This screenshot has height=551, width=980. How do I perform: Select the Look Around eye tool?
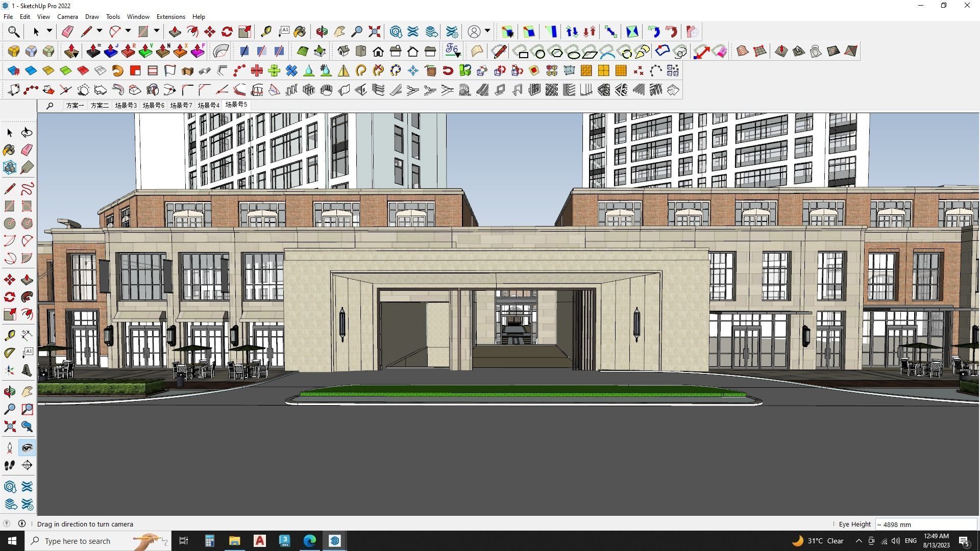click(27, 448)
